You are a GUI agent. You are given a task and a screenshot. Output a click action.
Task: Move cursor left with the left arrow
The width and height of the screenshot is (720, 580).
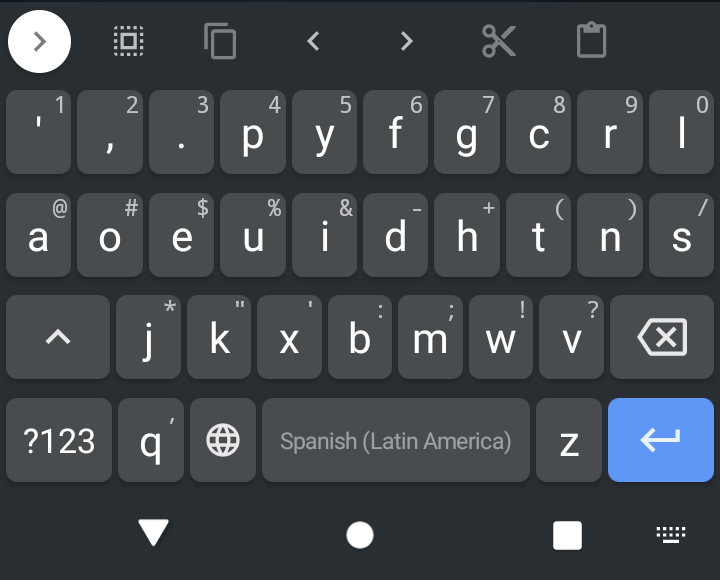314,41
